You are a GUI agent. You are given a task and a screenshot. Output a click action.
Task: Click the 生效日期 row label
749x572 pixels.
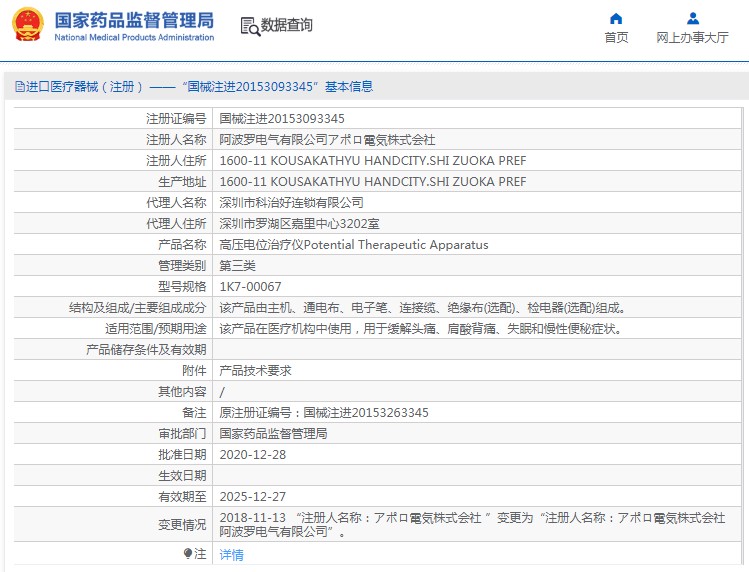(182, 476)
